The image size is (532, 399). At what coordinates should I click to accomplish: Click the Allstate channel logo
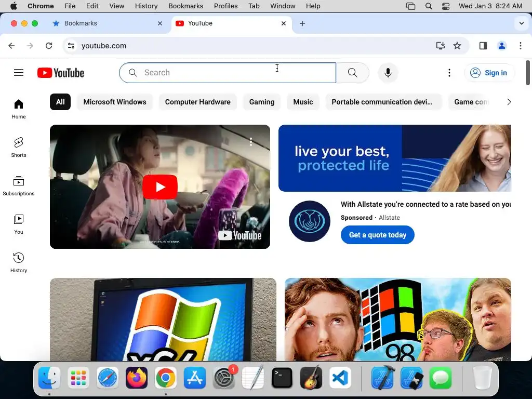point(310,221)
